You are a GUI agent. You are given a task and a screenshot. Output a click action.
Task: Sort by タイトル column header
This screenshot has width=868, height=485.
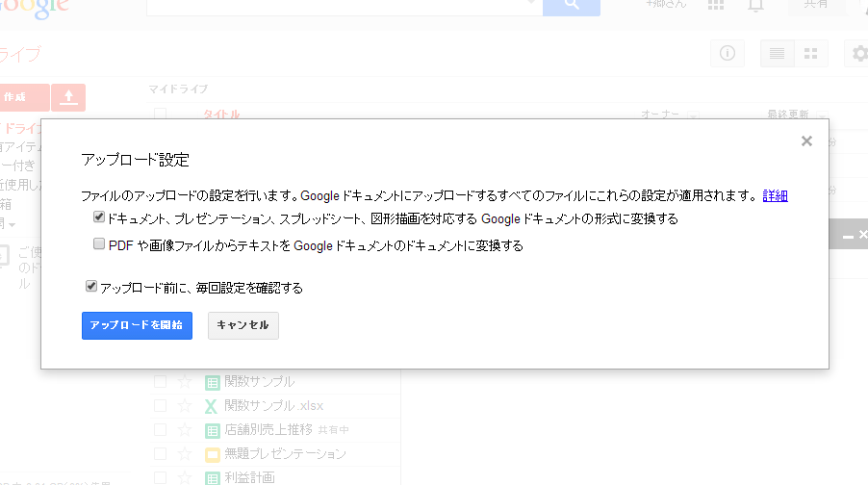point(221,115)
